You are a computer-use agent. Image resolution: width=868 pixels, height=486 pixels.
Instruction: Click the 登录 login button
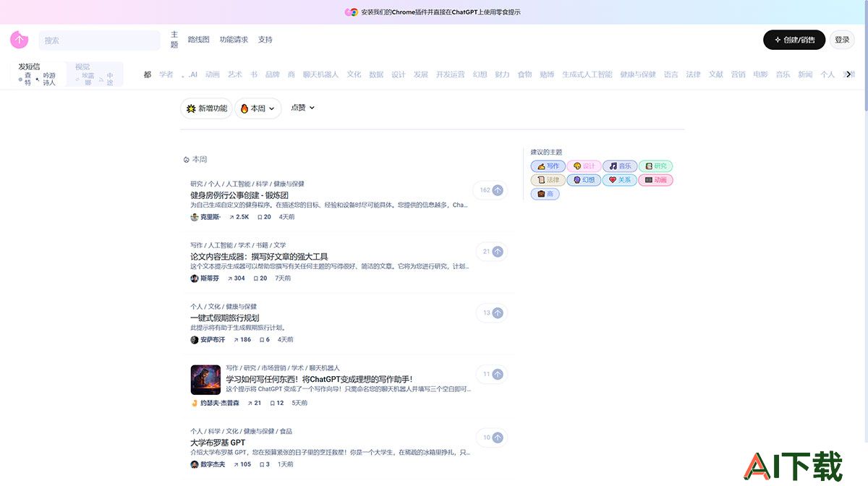(x=842, y=40)
